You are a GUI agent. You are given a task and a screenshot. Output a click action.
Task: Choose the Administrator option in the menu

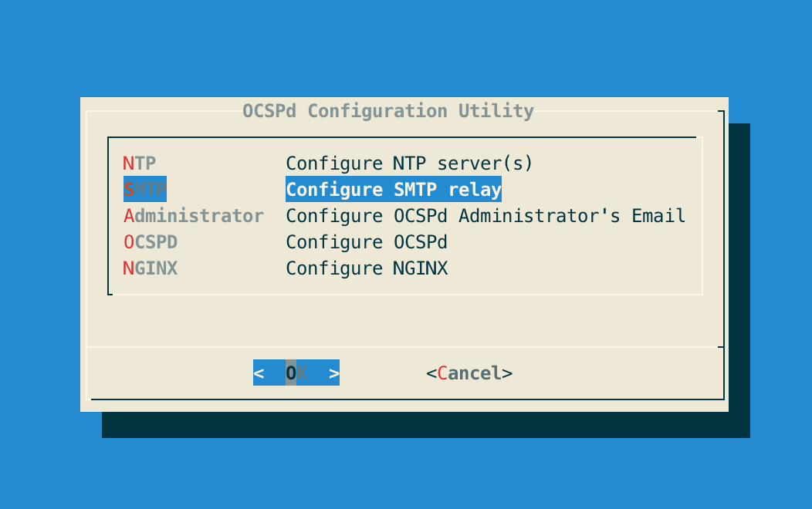click(194, 215)
